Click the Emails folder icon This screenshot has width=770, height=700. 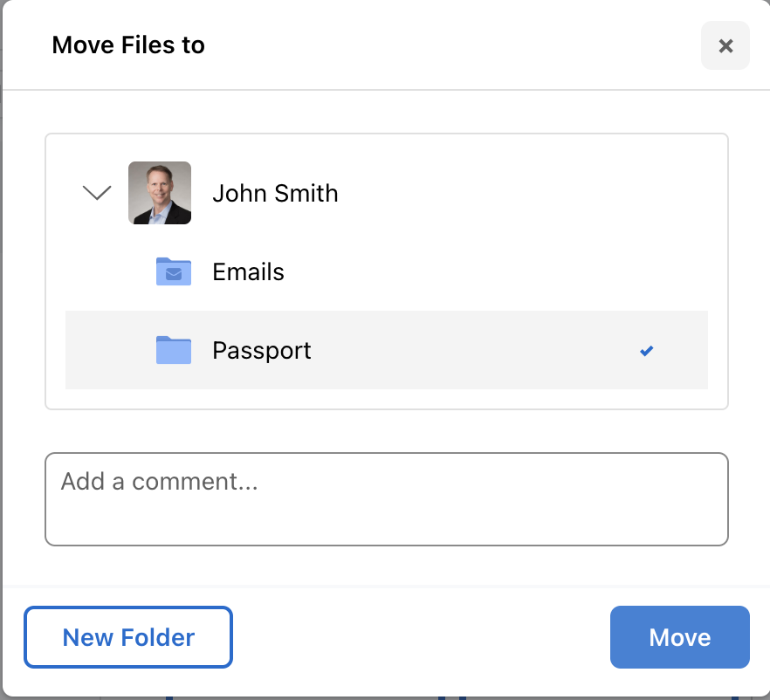[174, 271]
